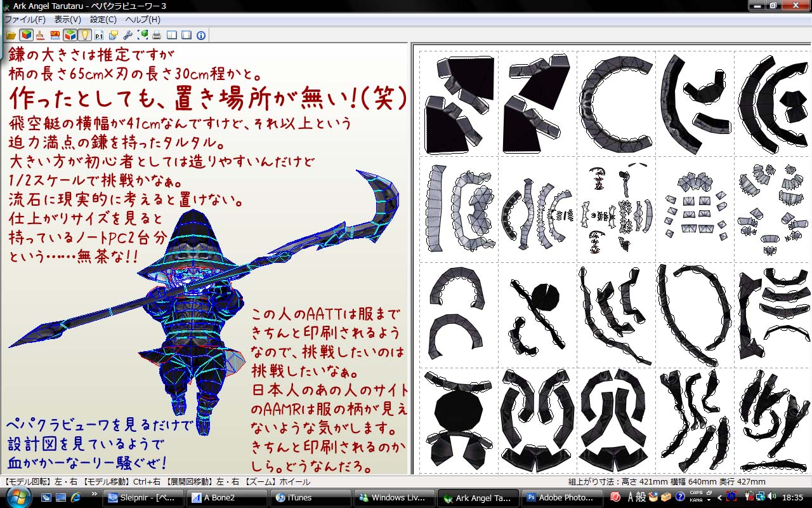The width and height of the screenshot is (812, 508).
Task: Click the red-bracketed blue tray icon
Action: pyautogui.click(x=731, y=497)
